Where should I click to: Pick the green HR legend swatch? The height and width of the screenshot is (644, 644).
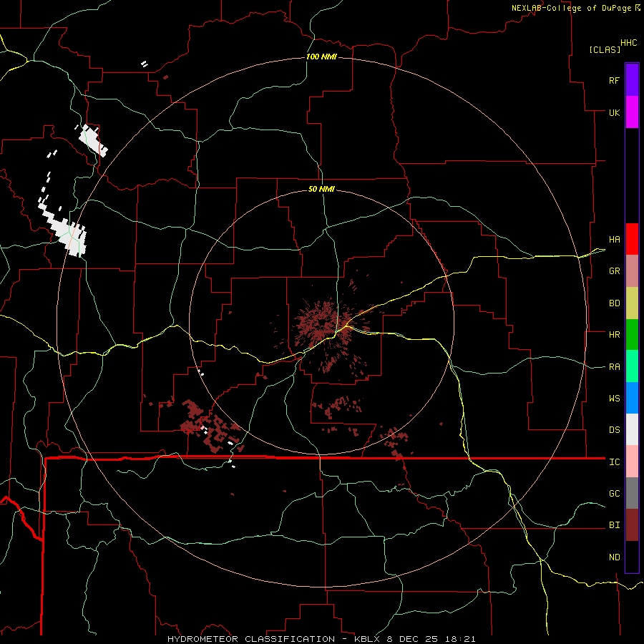point(632,334)
